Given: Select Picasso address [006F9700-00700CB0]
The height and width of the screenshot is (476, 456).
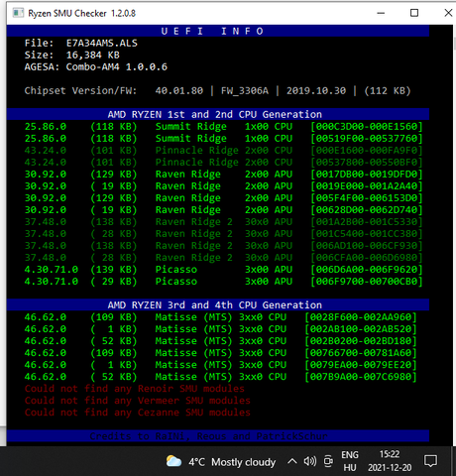Looking at the screenshot, I should click(x=367, y=282).
